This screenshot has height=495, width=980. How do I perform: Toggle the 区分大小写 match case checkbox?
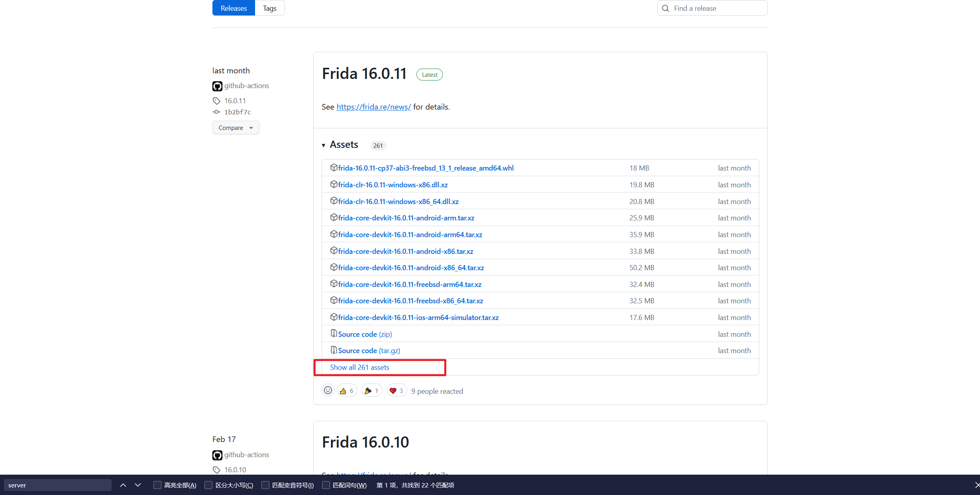(x=208, y=485)
